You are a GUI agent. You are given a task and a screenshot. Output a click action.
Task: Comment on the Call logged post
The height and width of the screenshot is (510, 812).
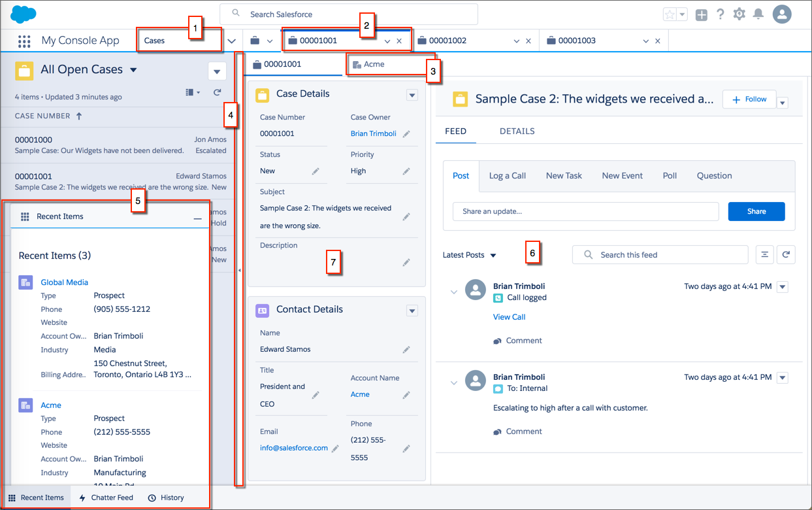pyautogui.click(x=517, y=341)
